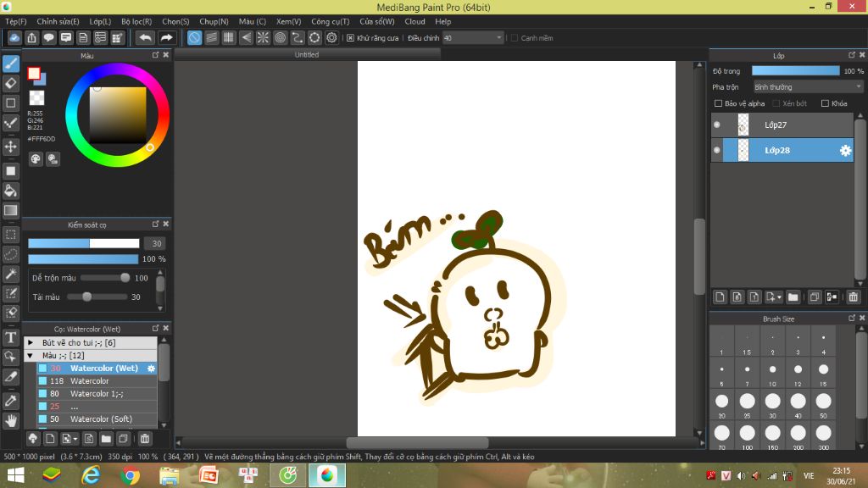This screenshot has width=868, height=488.
Task: Select the Text tool
Action: point(10,337)
